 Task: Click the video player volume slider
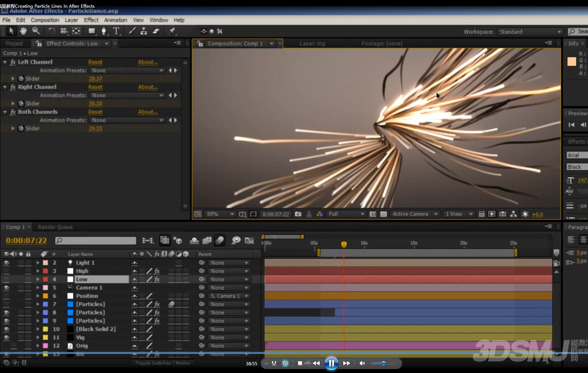pos(383,363)
